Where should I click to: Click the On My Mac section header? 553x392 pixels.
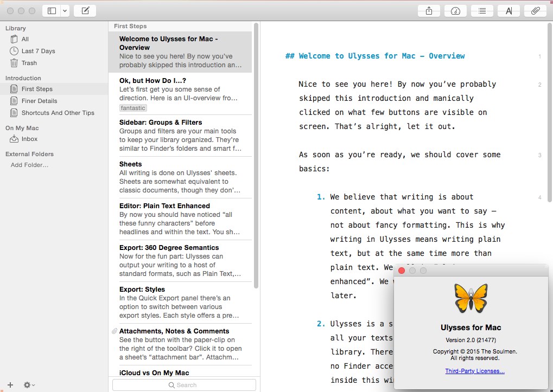click(x=22, y=128)
